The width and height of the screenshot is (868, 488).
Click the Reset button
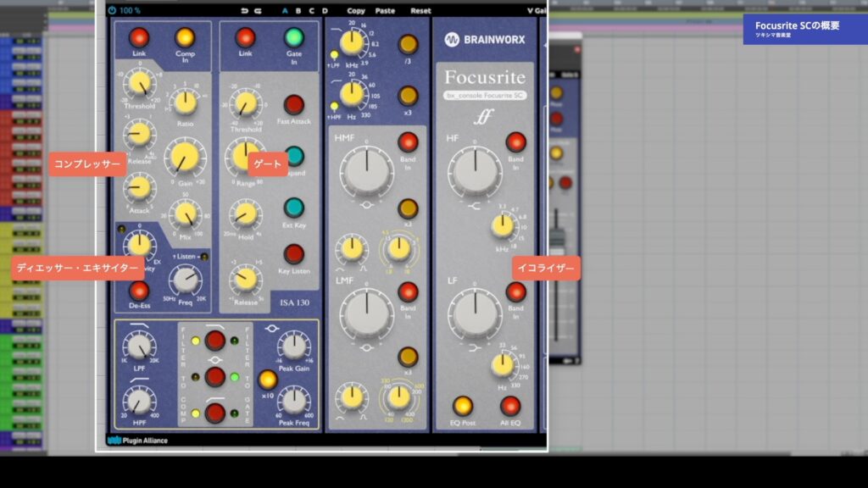pyautogui.click(x=420, y=10)
